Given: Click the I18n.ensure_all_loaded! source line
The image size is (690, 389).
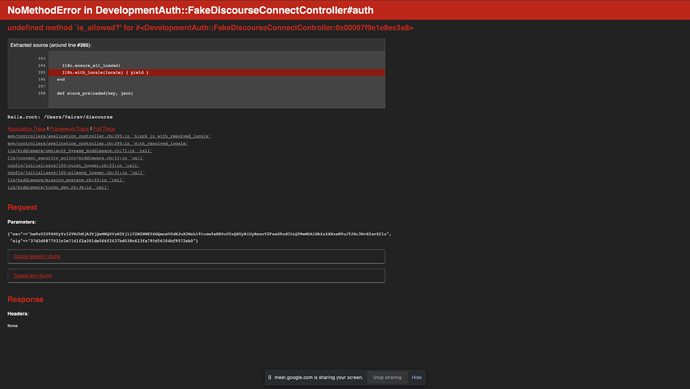Looking at the screenshot, I should coord(91,66).
